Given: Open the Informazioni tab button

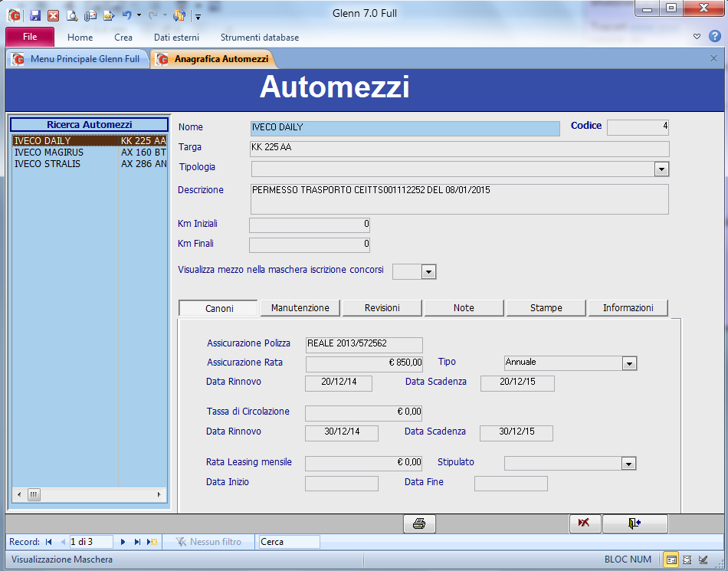Looking at the screenshot, I should (x=628, y=308).
